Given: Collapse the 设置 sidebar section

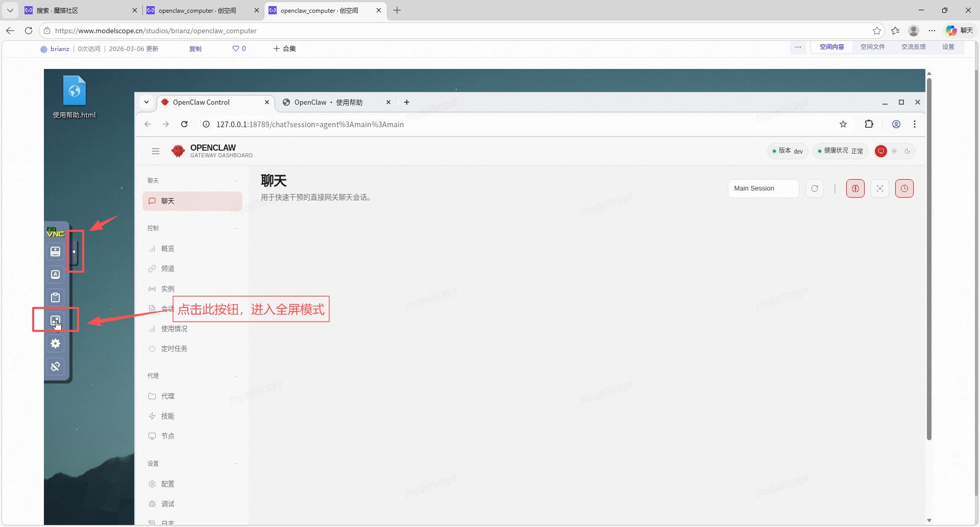Looking at the screenshot, I should tap(192, 464).
